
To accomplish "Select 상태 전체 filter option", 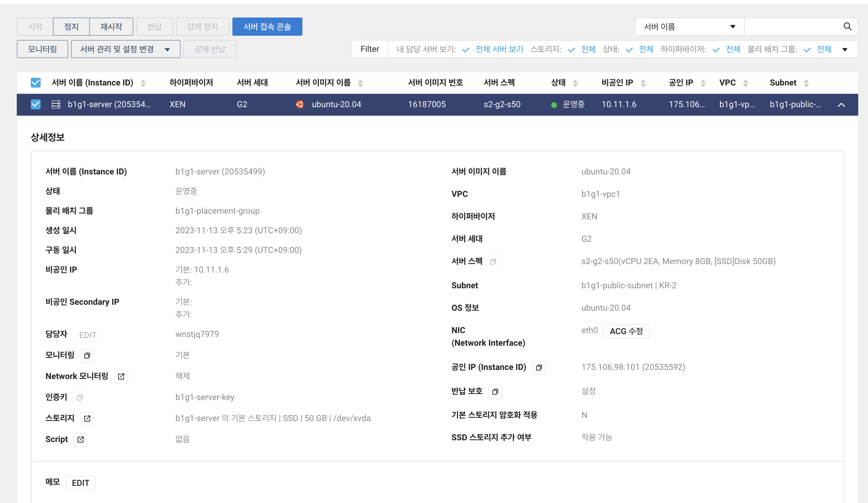I will pyautogui.click(x=646, y=49).
